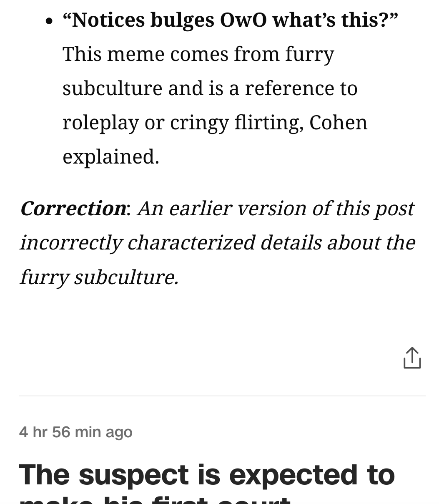Click the bold "Notices bulges OwO what's this?" heading
Image resolution: width=439 pixels, height=504 pixels.
coord(230,20)
